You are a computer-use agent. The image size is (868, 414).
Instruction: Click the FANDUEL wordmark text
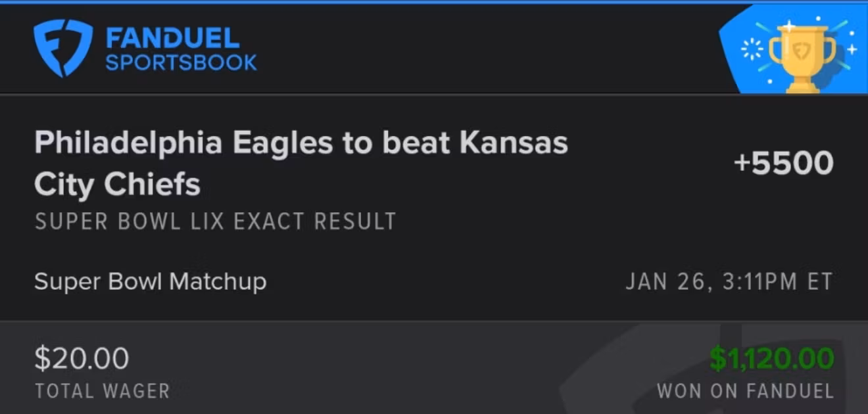(x=172, y=39)
